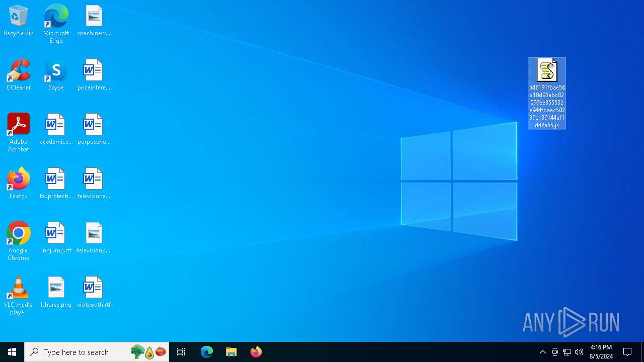The width and height of the screenshot is (644, 362).
Task: Click the Meet Now tray icon
Action: click(x=555, y=352)
